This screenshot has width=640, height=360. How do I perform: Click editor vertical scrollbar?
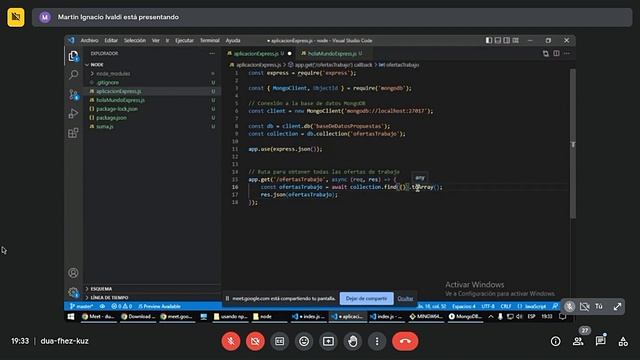573,144
